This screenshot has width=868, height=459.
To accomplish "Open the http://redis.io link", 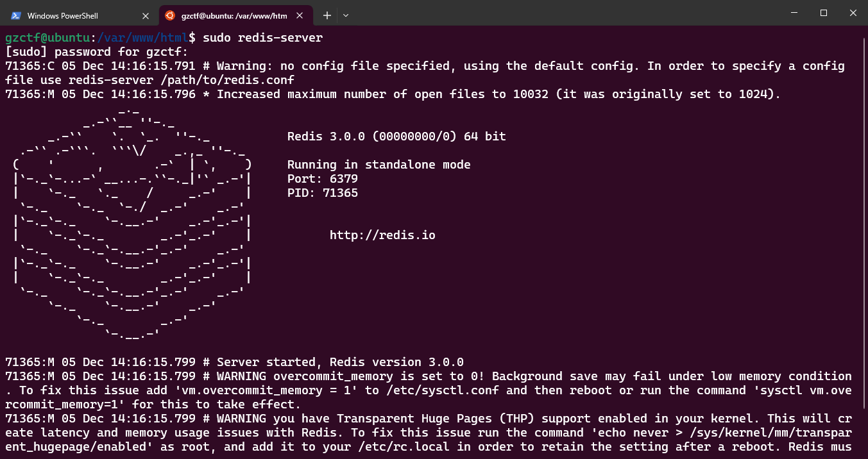I will coord(382,235).
